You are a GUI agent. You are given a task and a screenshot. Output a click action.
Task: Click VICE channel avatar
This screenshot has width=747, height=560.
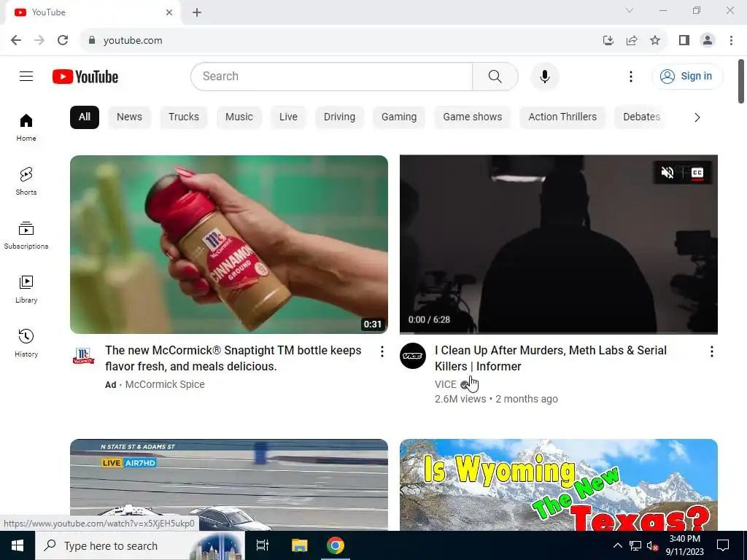413,356
